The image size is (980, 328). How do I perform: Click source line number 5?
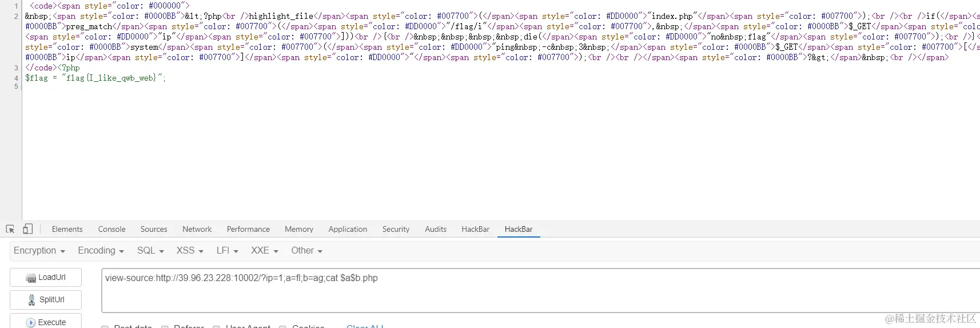tap(16, 86)
